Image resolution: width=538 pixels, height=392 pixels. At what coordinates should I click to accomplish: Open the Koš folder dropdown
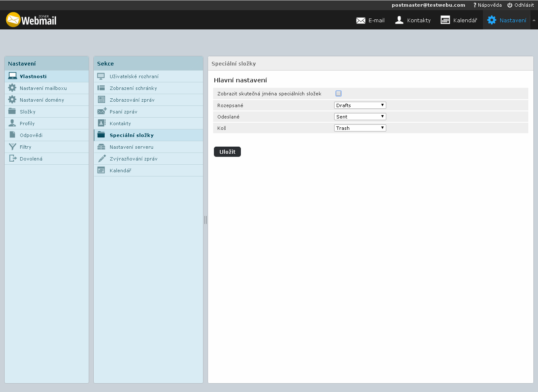coord(360,128)
